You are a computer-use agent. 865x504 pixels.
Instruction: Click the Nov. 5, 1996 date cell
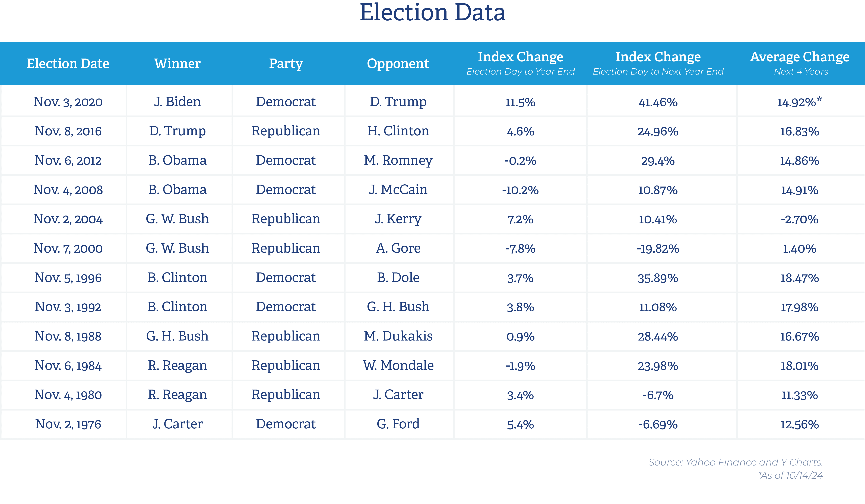(68, 278)
